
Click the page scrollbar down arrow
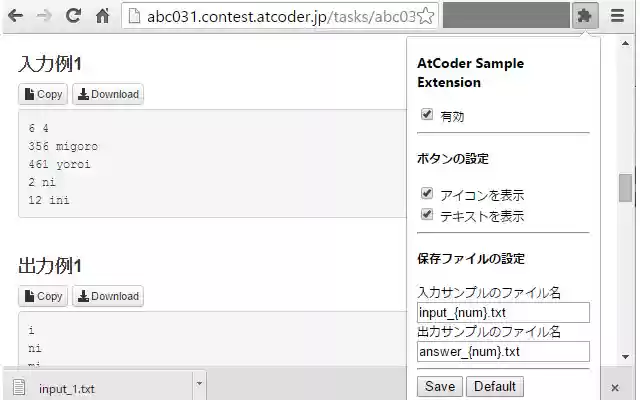625,357
